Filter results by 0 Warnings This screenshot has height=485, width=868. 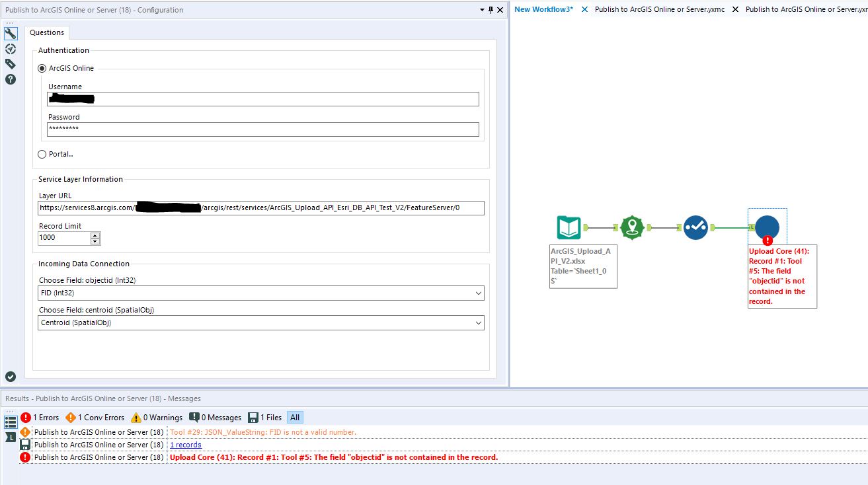(x=156, y=418)
